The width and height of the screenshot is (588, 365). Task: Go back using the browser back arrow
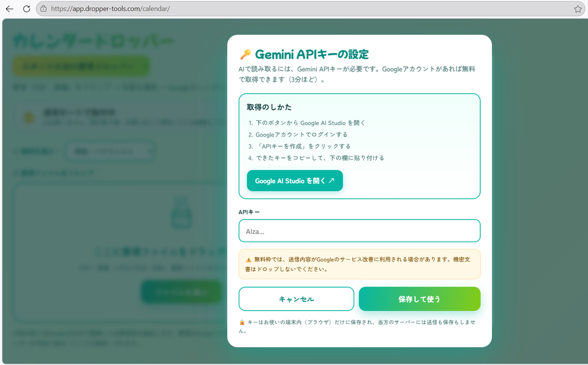coord(10,9)
